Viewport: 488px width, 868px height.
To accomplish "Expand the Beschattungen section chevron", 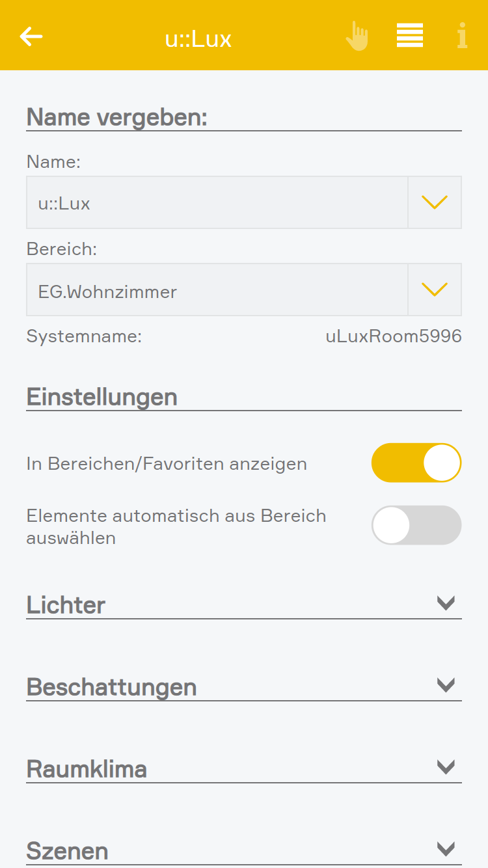I will click(x=446, y=685).
